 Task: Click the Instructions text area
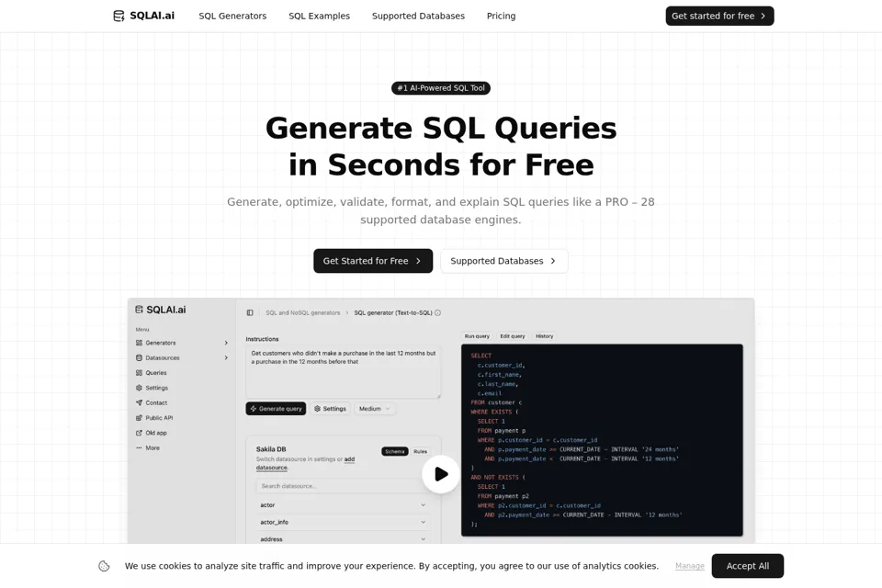point(343,372)
